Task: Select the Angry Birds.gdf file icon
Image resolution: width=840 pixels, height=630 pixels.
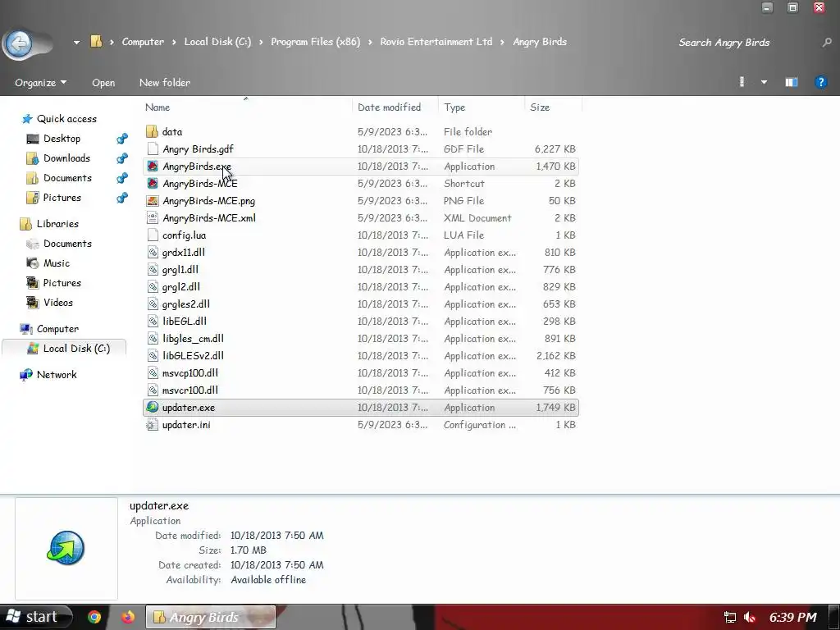Action: tap(153, 148)
